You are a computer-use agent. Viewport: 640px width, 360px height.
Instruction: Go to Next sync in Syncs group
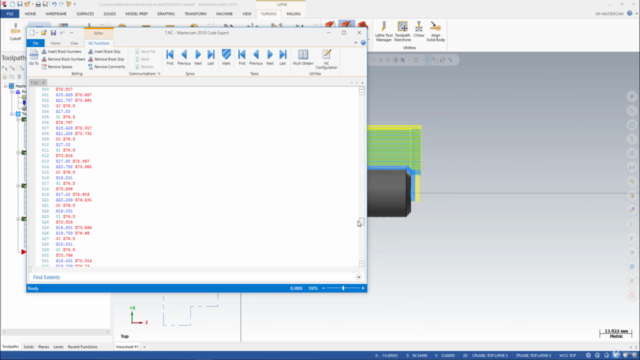[198, 57]
